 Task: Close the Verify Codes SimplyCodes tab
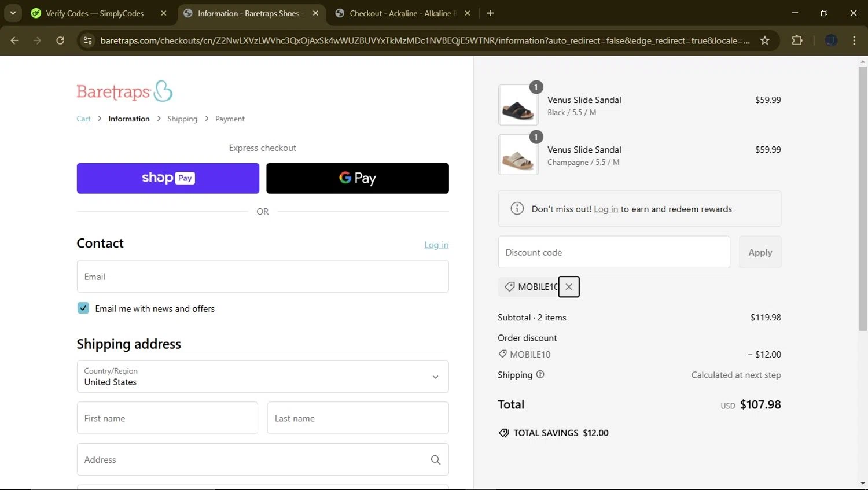(x=164, y=13)
